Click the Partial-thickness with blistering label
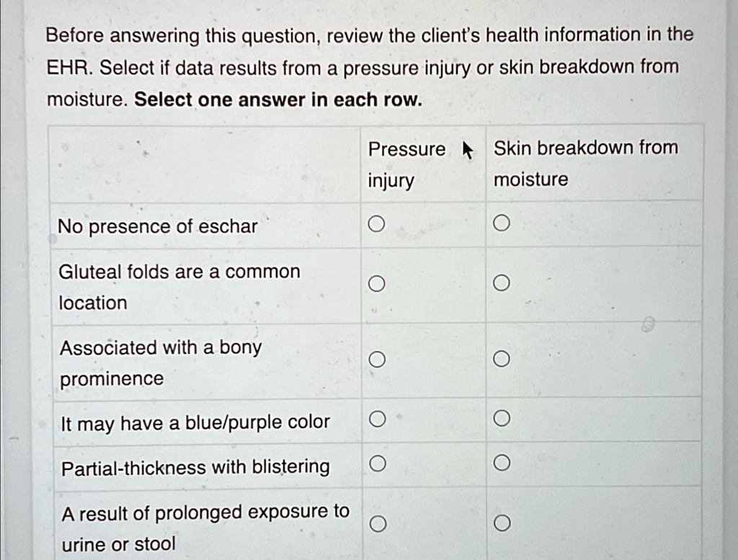738x560 pixels. click(196, 468)
